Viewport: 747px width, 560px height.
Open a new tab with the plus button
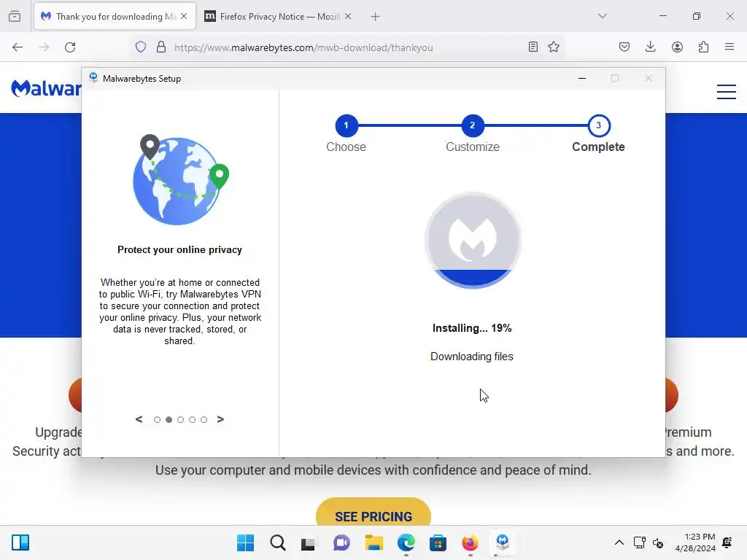376,17
